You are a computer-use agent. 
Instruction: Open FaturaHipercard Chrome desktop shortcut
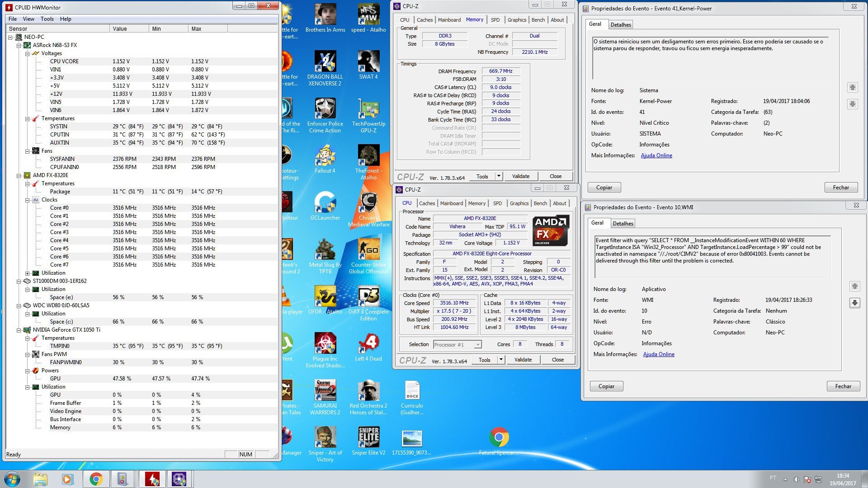pyautogui.click(x=499, y=441)
